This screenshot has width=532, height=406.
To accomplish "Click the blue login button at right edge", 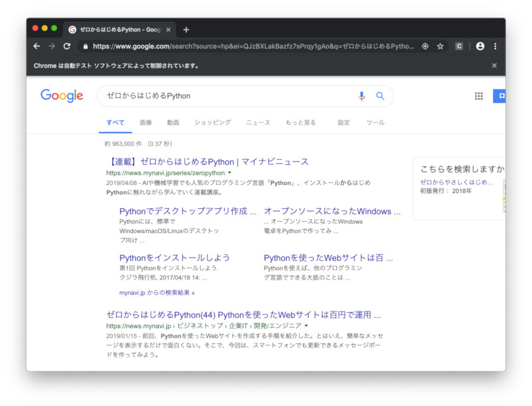I will click(x=499, y=96).
